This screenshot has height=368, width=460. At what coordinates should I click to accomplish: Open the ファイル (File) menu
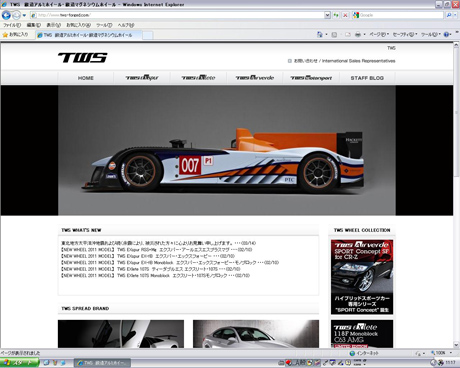click(x=12, y=25)
